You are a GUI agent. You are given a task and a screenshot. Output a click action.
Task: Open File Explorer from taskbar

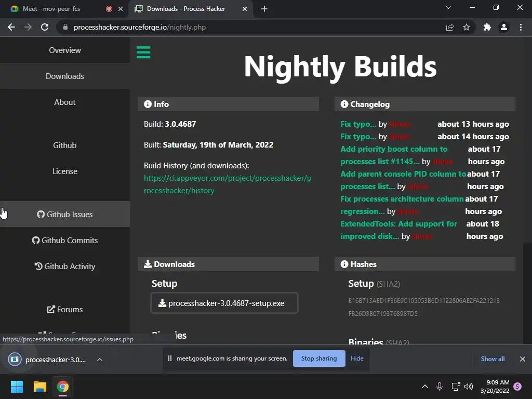click(39, 387)
